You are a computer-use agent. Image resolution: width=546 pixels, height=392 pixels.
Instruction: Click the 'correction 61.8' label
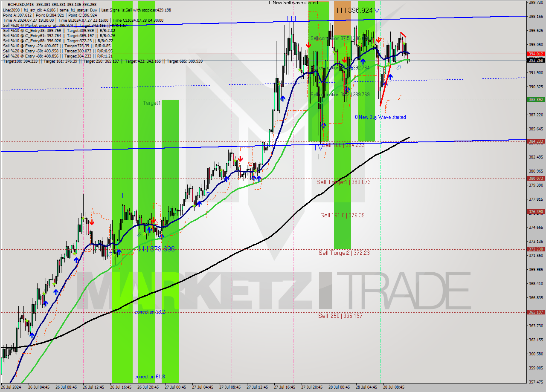(x=149, y=377)
